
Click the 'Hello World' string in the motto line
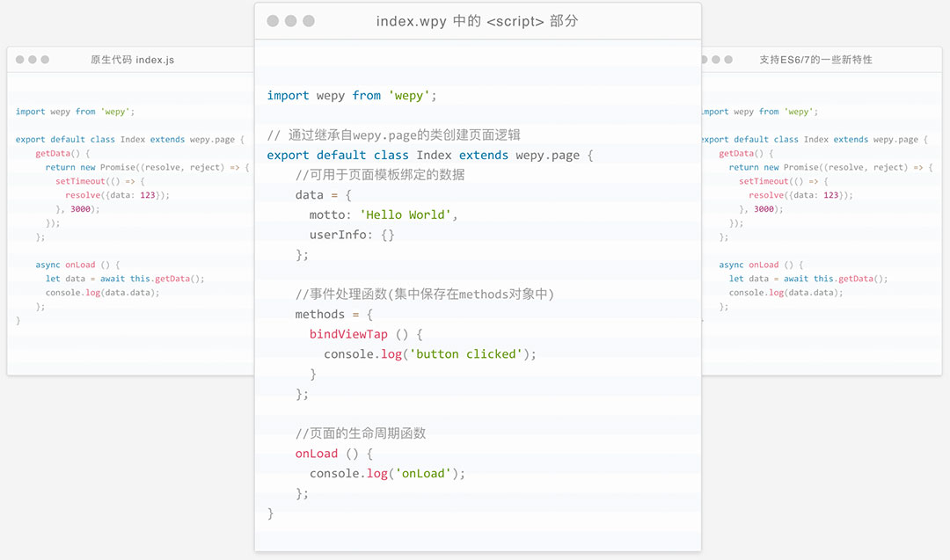point(408,215)
